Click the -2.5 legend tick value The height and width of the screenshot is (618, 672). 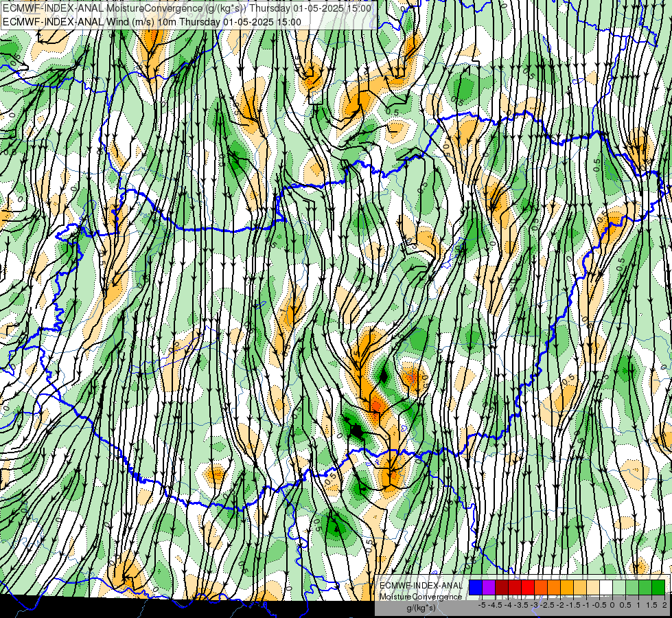[547, 605]
